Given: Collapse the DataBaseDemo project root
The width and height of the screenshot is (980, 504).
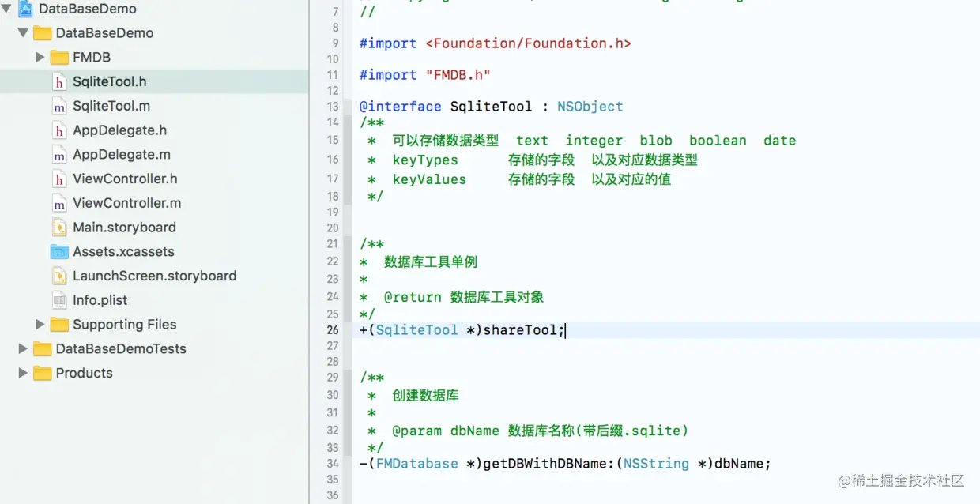Looking at the screenshot, I should coord(6,9).
